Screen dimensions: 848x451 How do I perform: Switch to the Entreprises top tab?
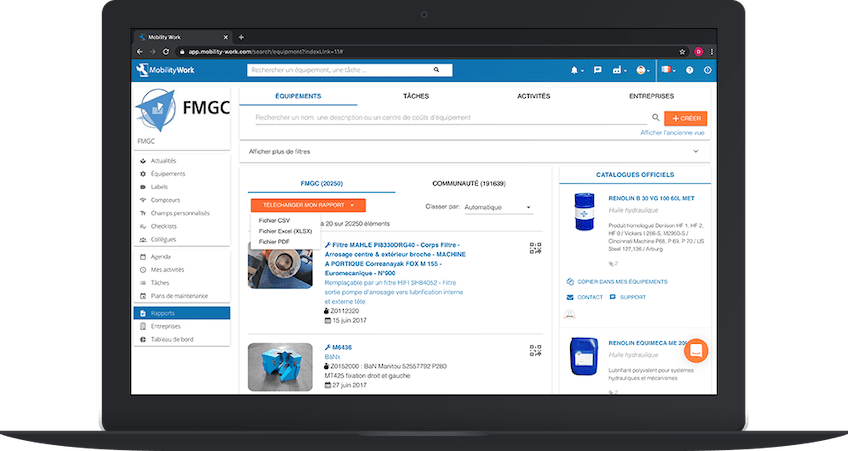pos(651,96)
